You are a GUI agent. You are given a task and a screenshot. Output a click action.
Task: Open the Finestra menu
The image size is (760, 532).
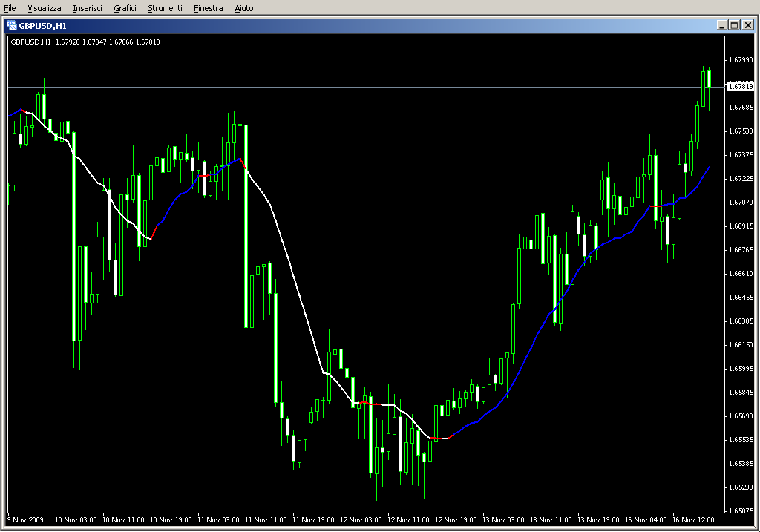[x=208, y=8]
